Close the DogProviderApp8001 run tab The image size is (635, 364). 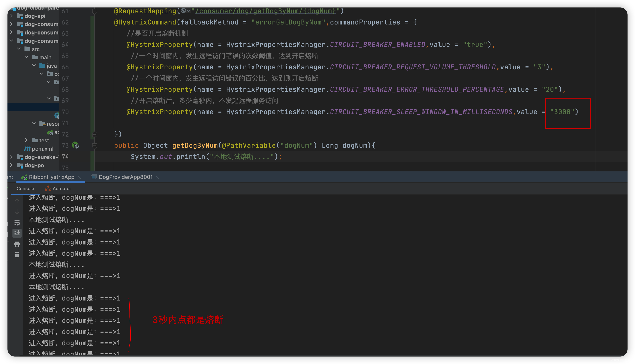click(157, 177)
